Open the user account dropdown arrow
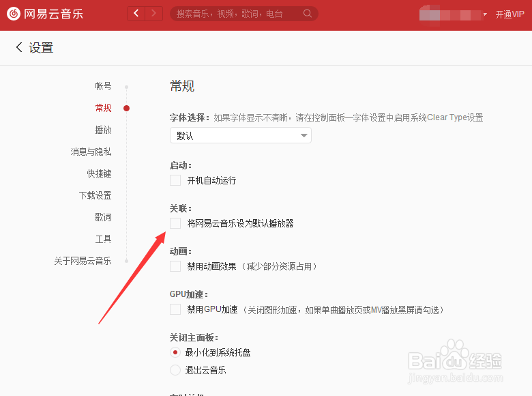This screenshot has width=532, height=396. [485, 14]
